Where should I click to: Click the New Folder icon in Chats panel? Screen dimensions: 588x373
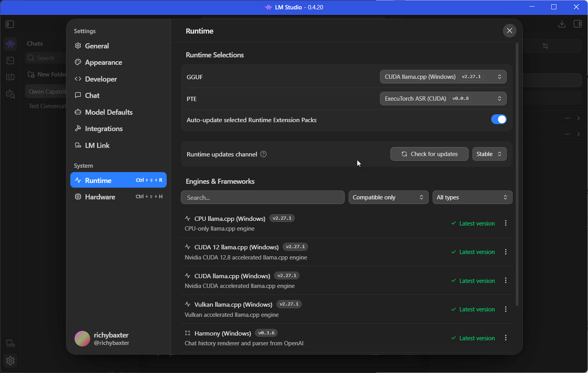tap(31, 75)
